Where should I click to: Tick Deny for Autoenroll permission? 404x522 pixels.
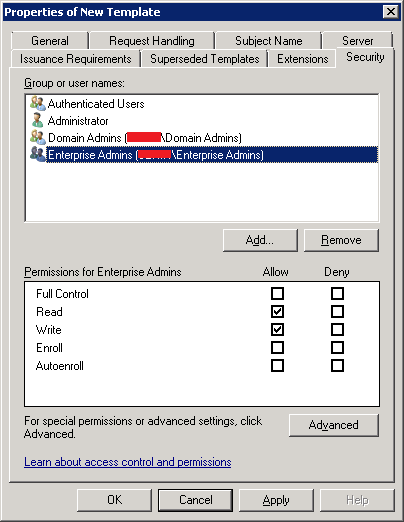point(337,366)
